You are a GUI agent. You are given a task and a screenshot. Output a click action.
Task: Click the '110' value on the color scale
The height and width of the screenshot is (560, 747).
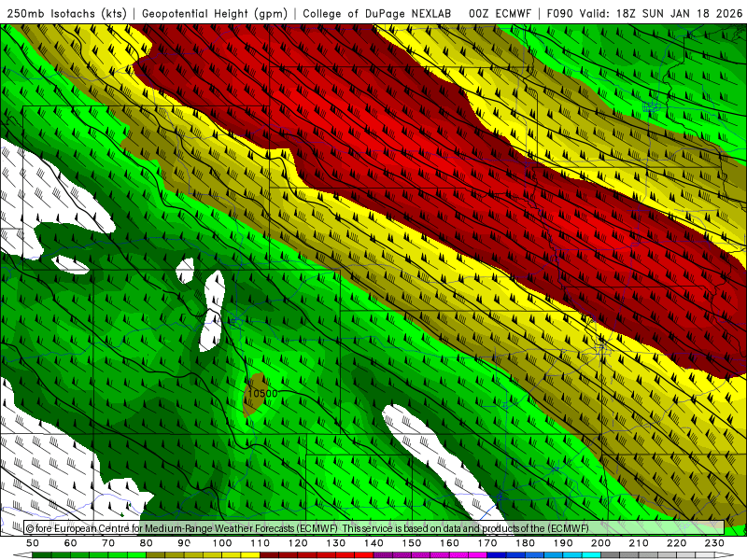[x=261, y=543]
